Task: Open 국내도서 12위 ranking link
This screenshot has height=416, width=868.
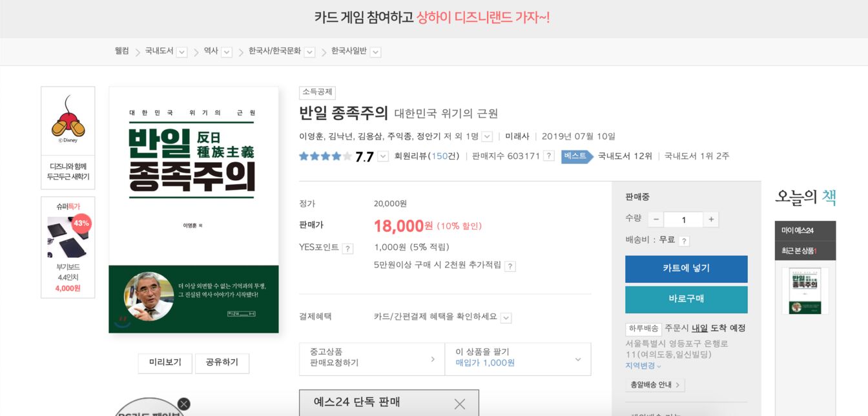Action: 625,156
